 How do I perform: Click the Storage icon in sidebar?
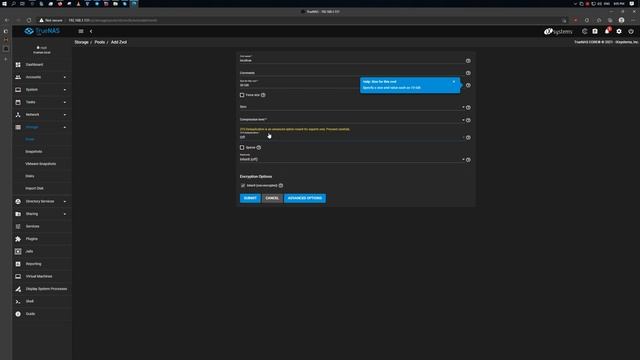coord(18,127)
